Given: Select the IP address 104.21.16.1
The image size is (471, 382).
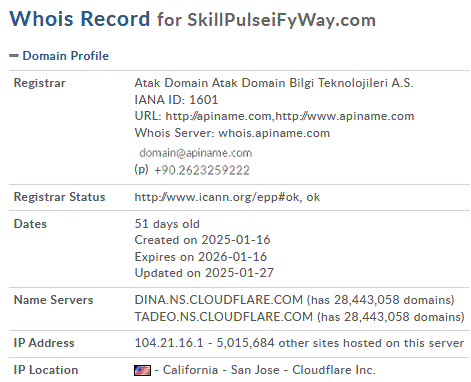Looking at the screenshot, I should (x=169, y=343).
